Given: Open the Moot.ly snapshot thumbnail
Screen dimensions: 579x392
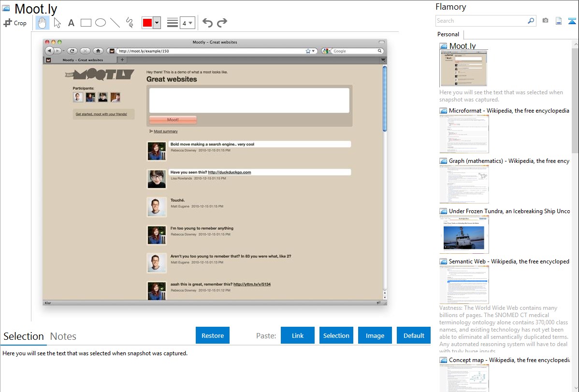Looking at the screenshot, I should pos(463,68).
